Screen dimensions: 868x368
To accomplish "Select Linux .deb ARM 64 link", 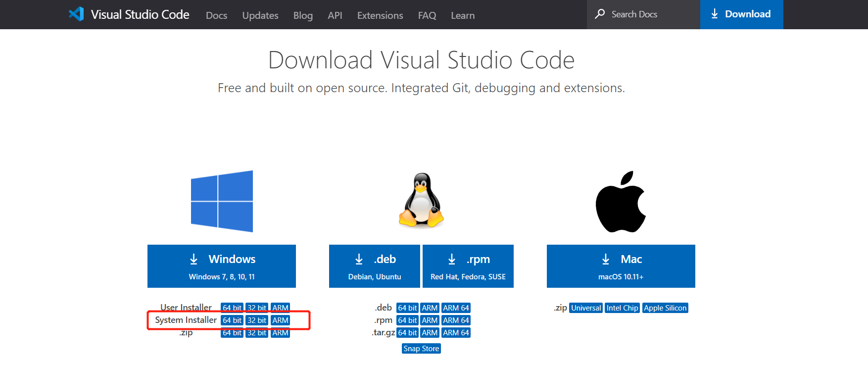I will pyautogui.click(x=456, y=308).
